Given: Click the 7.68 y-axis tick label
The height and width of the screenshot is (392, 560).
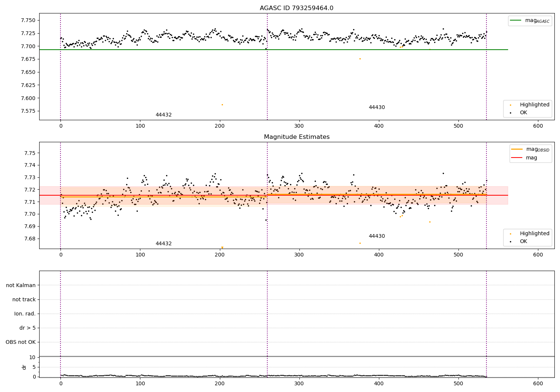Looking at the screenshot, I should 30,239.
